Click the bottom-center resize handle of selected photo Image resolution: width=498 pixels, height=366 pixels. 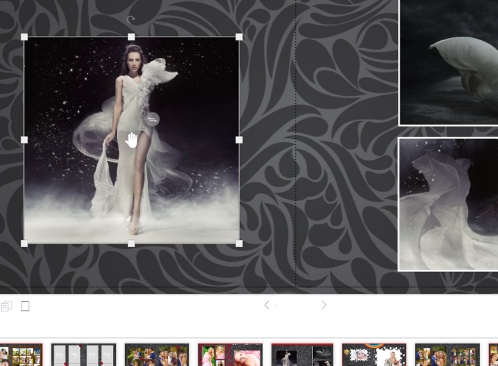131,244
